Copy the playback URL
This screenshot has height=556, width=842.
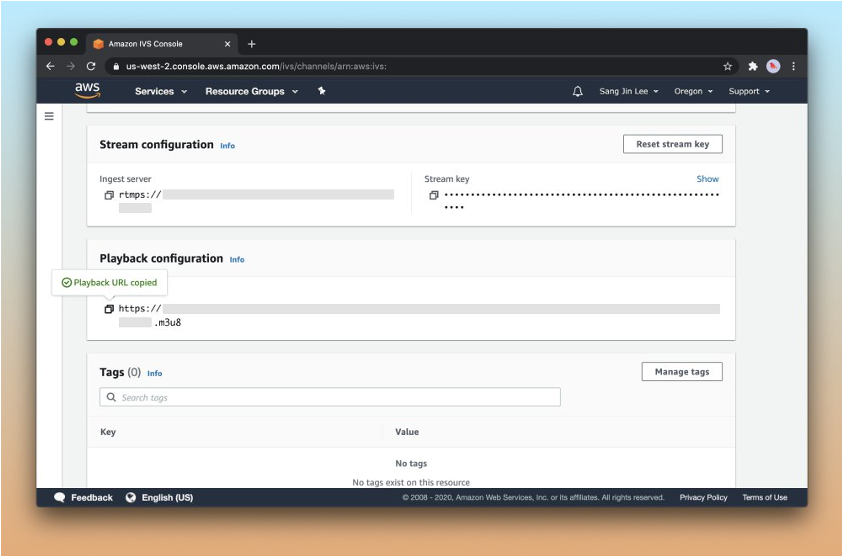click(x=109, y=309)
